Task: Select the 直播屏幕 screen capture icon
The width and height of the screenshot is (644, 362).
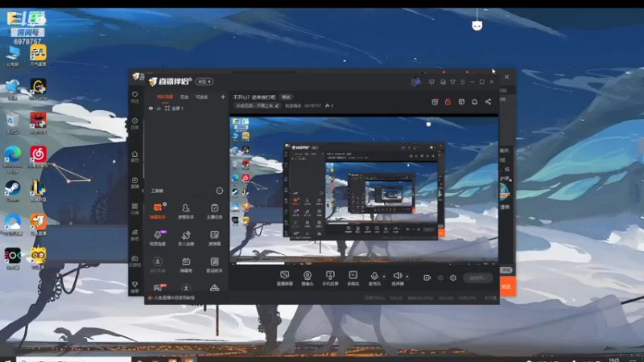Action: 283,276
